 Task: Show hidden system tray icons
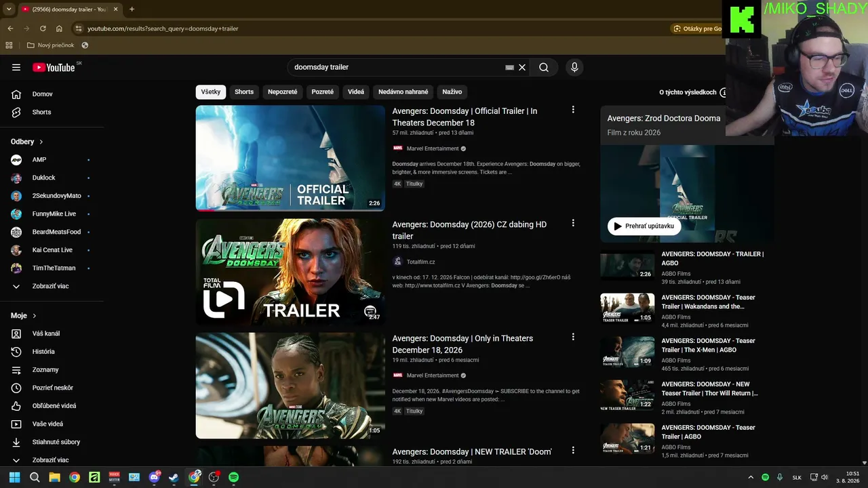point(751,477)
